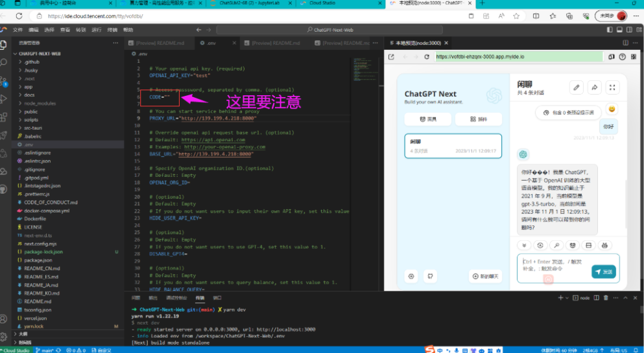The width and height of the screenshot is (644, 353).
Task: Refresh the Edge browser page
Action: click(19, 16)
